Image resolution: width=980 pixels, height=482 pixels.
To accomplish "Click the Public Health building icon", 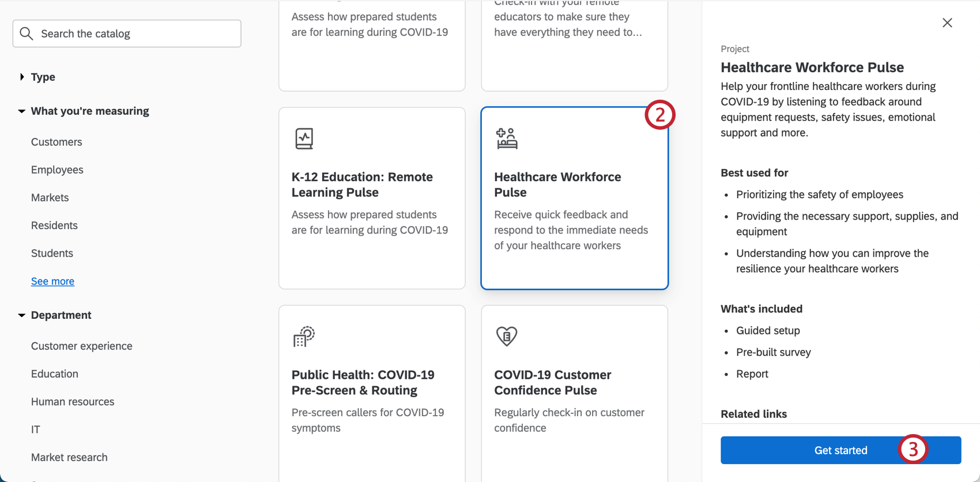I will point(304,337).
